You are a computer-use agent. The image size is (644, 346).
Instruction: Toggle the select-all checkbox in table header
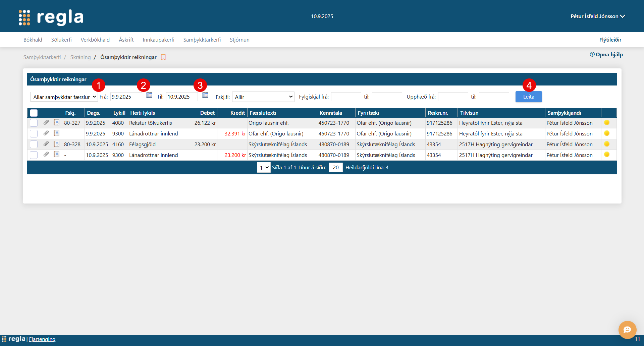tap(34, 113)
